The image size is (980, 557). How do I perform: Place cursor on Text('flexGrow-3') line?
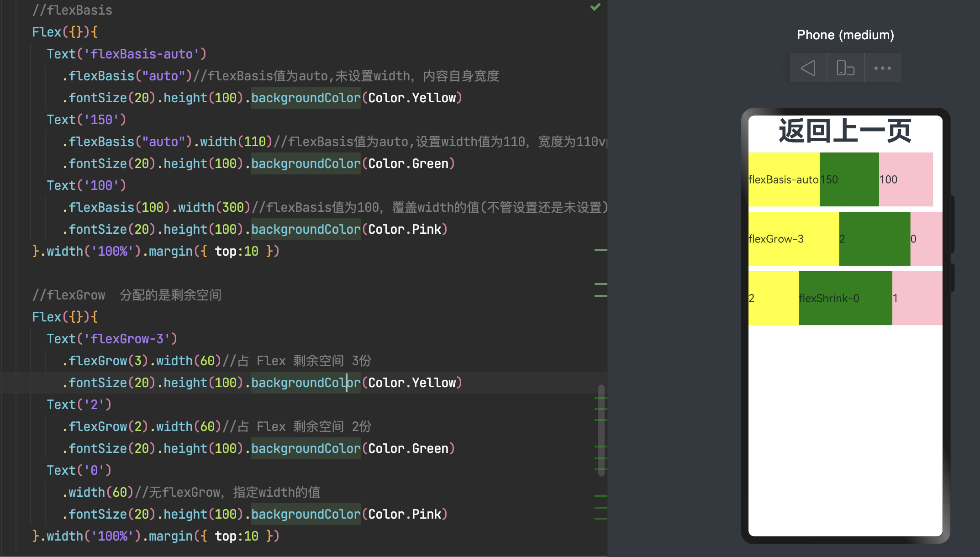[112, 339]
